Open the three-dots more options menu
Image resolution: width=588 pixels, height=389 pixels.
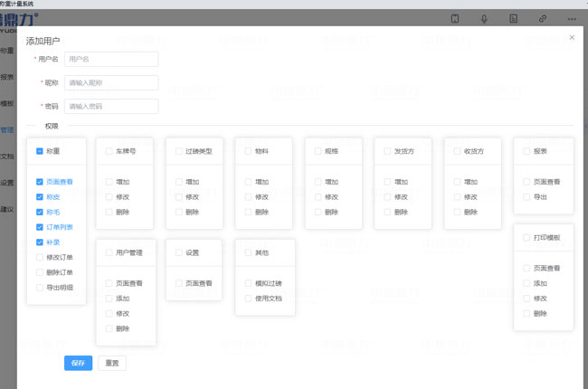coord(571,18)
